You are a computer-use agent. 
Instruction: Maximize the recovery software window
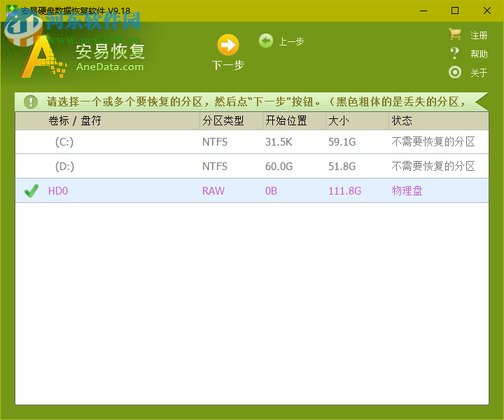(455, 10)
